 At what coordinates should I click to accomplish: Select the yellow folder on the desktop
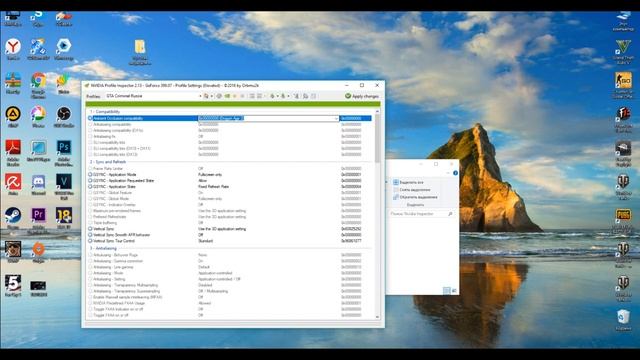coord(140,52)
